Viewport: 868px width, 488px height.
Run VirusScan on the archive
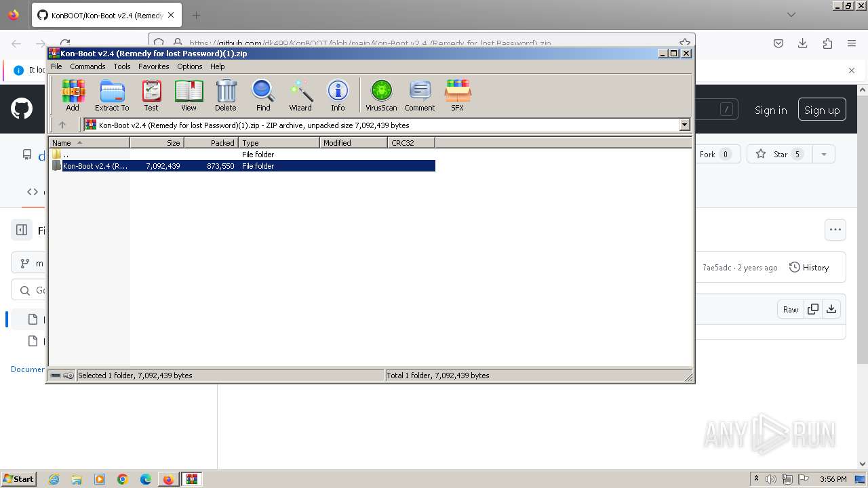tap(381, 95)
